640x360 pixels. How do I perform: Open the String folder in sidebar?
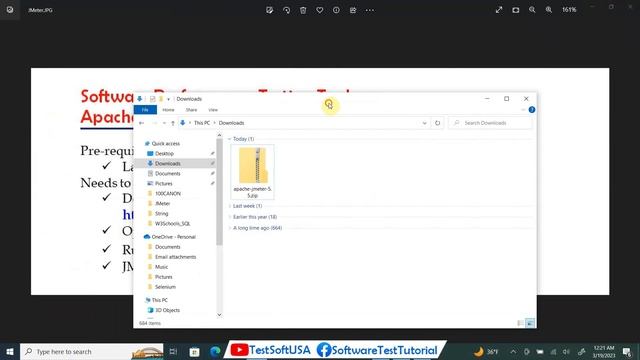161,213
